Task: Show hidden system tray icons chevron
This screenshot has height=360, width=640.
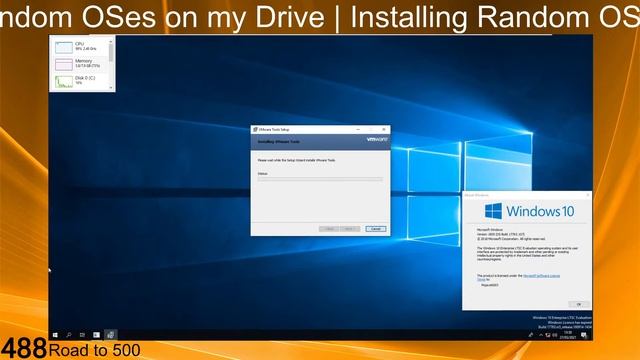Action: click(x=541, y=335)
